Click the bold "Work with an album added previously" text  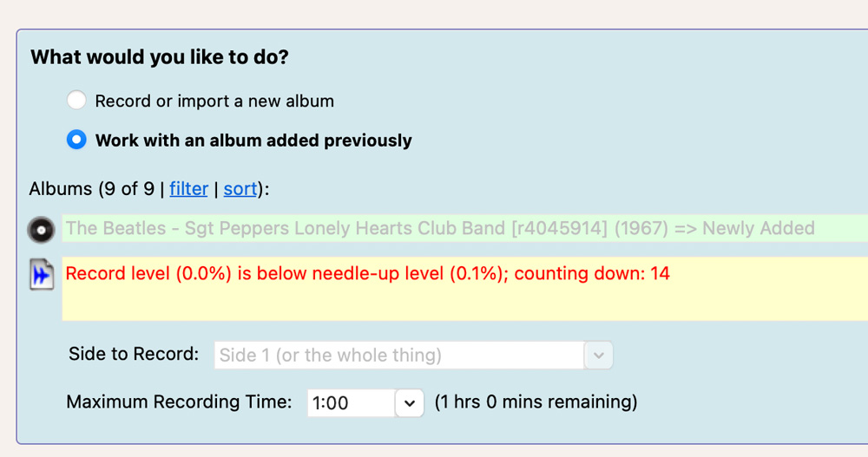(x=253, y=140)
